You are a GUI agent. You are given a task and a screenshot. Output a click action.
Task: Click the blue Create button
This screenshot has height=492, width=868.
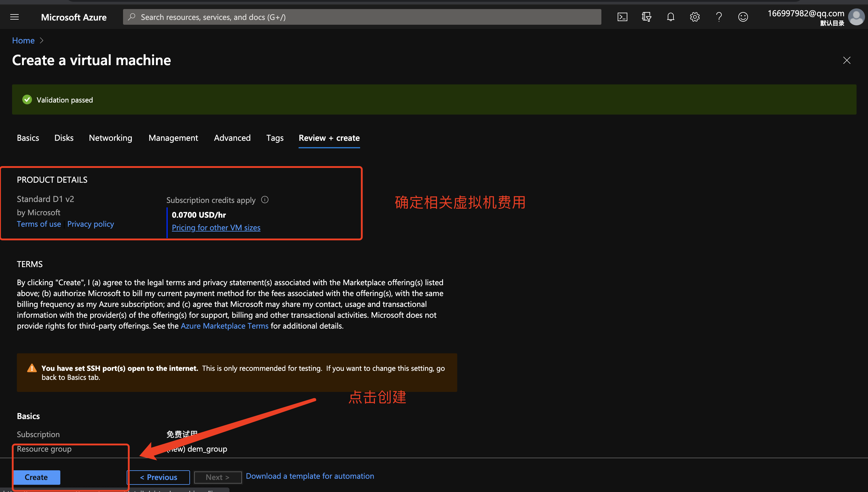click(37, 477)
